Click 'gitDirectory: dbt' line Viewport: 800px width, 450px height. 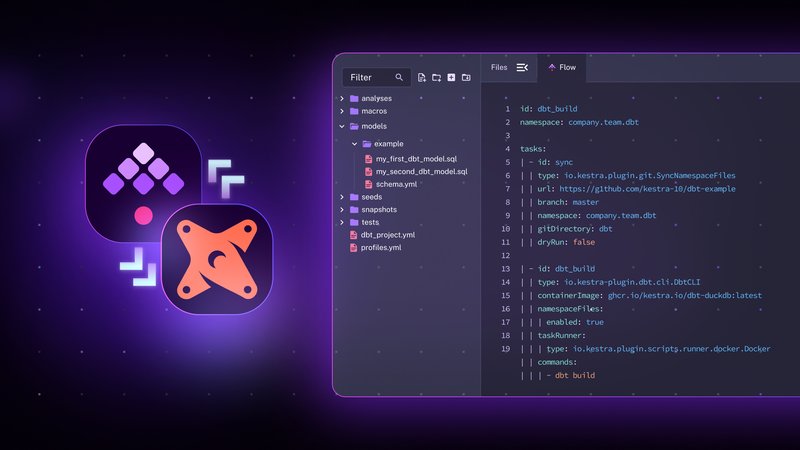574,229
